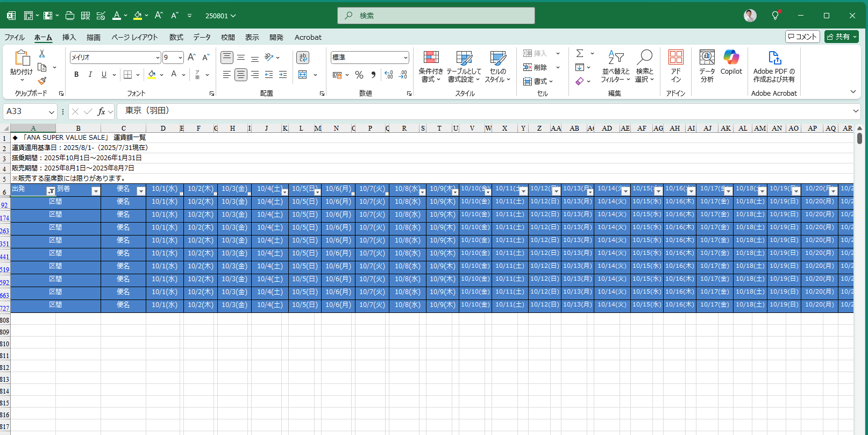Image resolution: width=868 pixels, height=435 pixels.
Task: Apply comma style format
Action: tap(373, 75)
